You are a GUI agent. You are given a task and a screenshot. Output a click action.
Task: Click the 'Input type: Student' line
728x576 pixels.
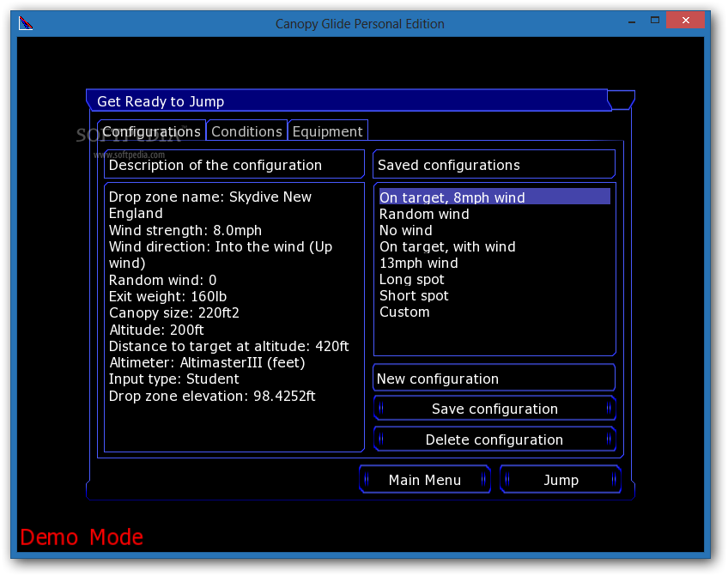coord(173,379)
